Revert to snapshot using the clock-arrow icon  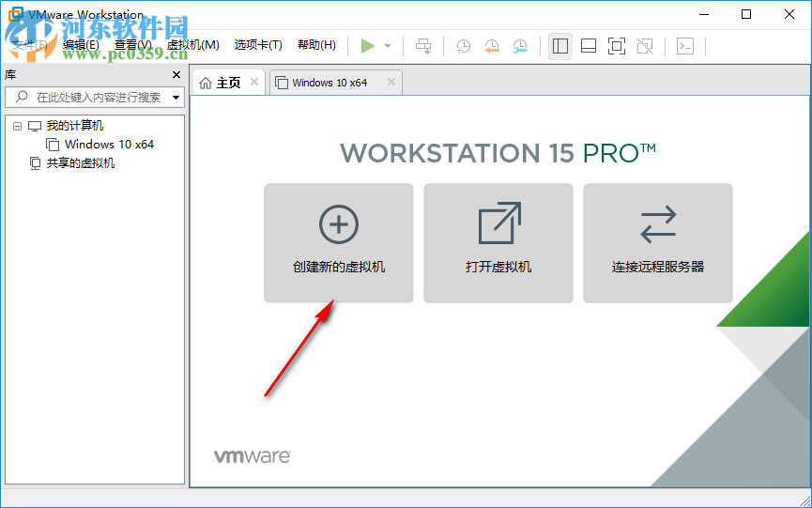492,46
